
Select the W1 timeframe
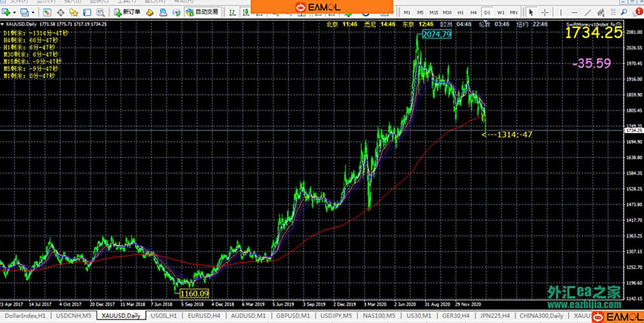click(x=501, y=12)
